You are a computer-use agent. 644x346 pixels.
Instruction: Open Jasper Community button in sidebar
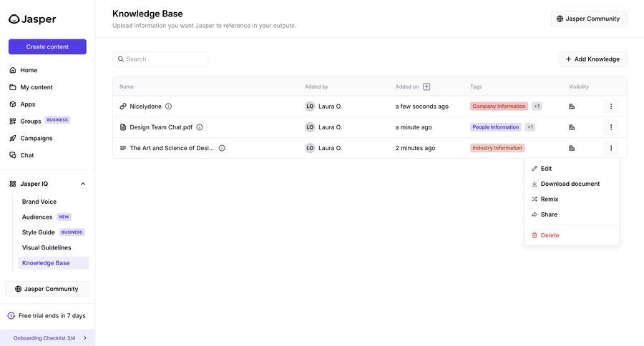(x=47, y=289)
